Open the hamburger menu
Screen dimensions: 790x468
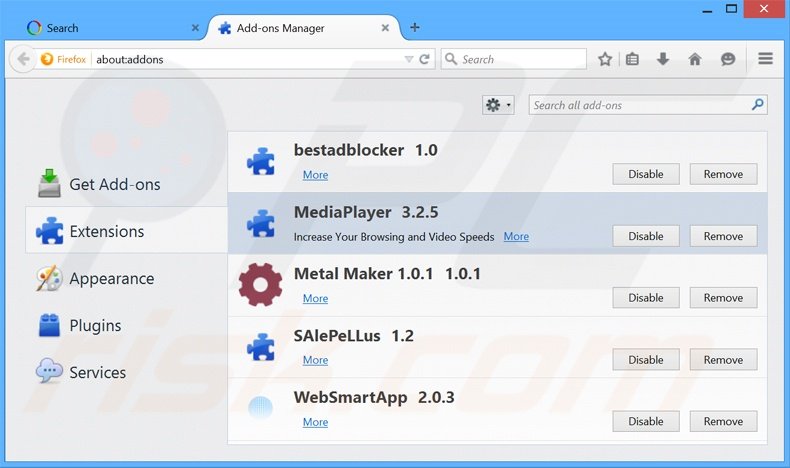click(x=765, y=59)
